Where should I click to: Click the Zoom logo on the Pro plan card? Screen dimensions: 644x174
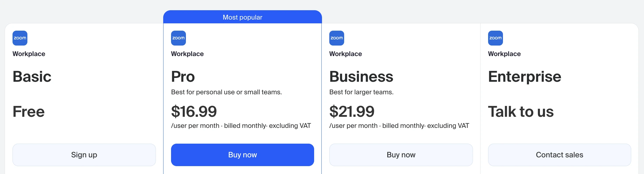tap(178, 38)
